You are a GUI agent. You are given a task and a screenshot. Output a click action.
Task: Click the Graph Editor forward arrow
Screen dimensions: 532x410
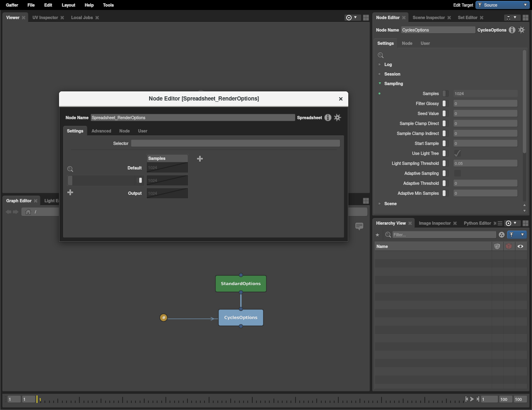[x=16, y=212]
